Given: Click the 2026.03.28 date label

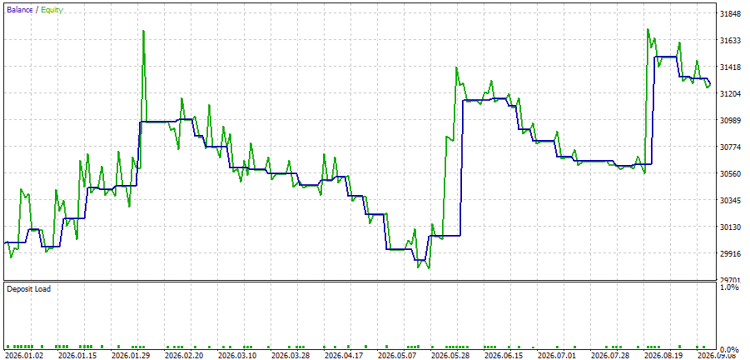Looking at the screenshot, I should (290, 356).
